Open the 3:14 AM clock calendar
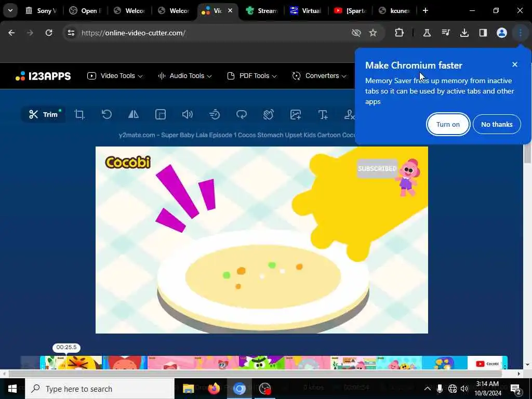Image resolution: width=532 pixels, height=399 pixels. coord(487,389)
